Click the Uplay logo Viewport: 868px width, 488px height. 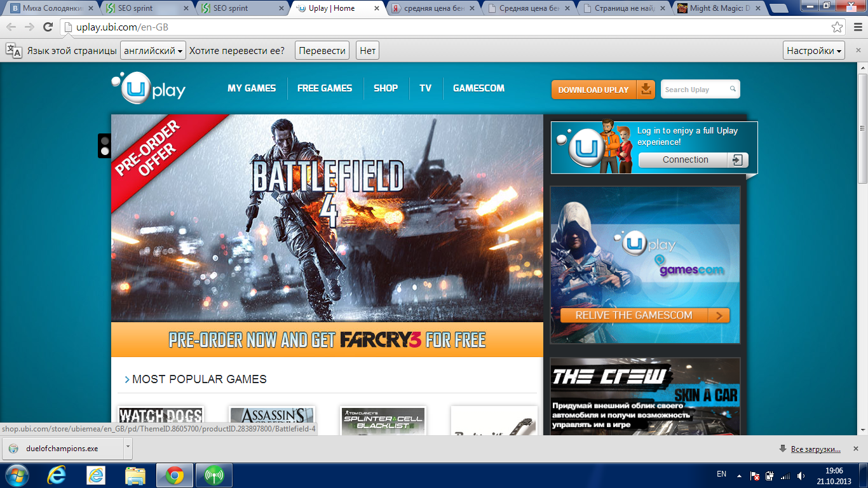pyautogui.click(x=149, y=89)
